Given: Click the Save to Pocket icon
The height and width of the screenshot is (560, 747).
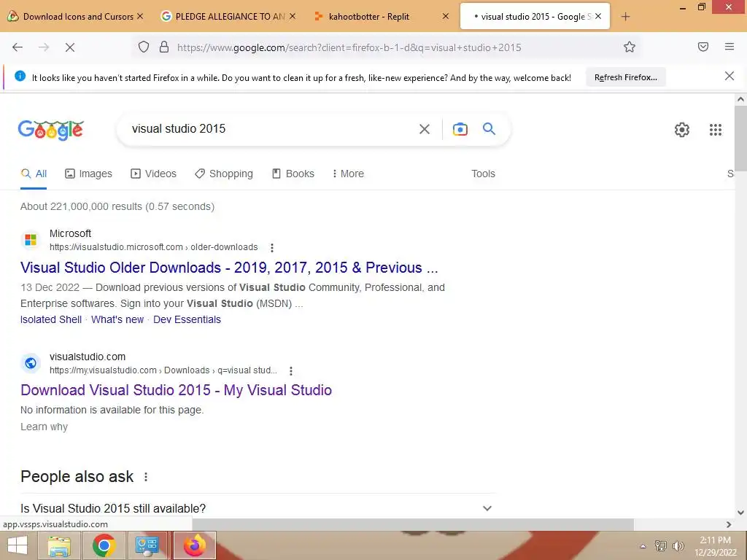Looking at the screenshot, I should [x=703, y=47].
